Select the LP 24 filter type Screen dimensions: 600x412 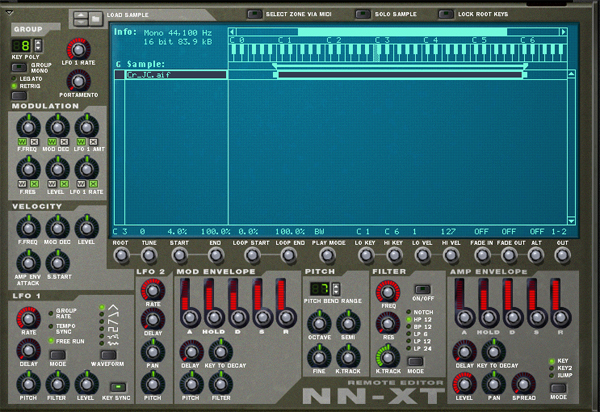(408, 348)
